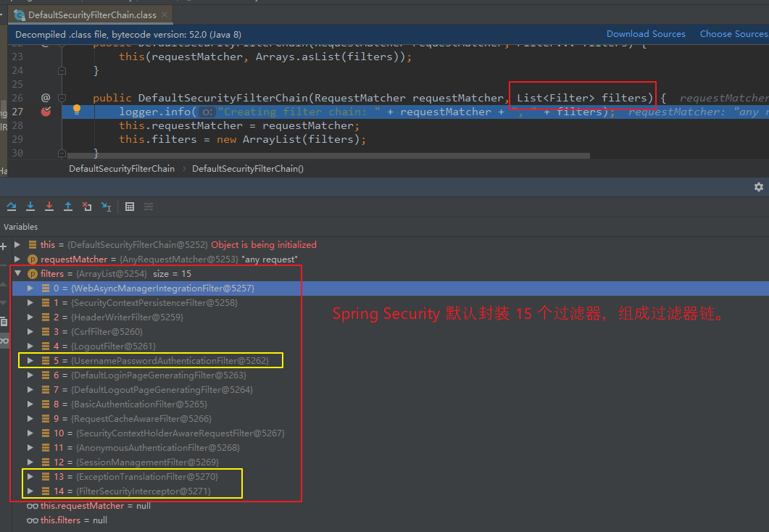Image resolution: width=769 pixels, height=532 pixels.
Task: Expand SessionManagementFilter entry 12
Action: coord(30,462)
